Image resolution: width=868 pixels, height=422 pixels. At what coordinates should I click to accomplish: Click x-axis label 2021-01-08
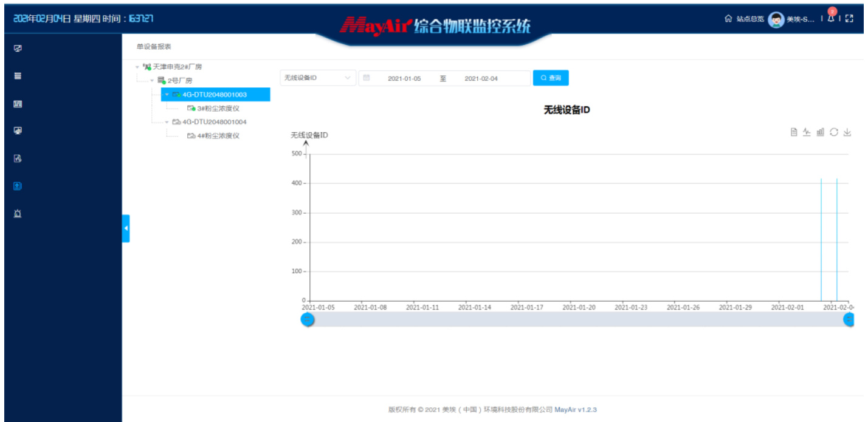click(x=371, y=307)
